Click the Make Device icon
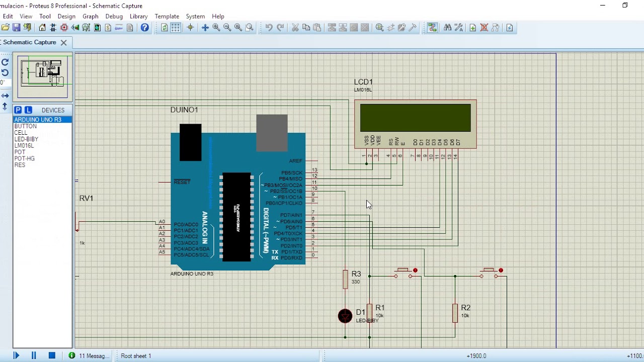 pyautogui.click(x=391, y=28)
